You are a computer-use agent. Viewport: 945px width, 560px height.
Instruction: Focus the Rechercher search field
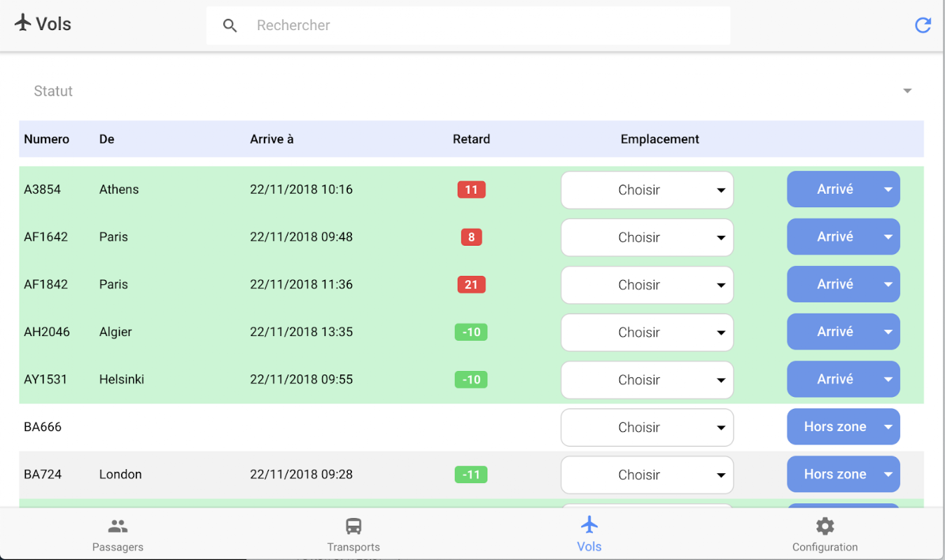point(468,26)
